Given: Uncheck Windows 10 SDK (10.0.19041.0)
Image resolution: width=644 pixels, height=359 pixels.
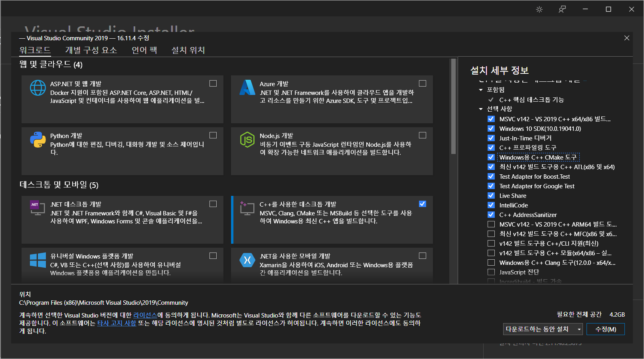Looking at the screenshot, I should 491,128.
